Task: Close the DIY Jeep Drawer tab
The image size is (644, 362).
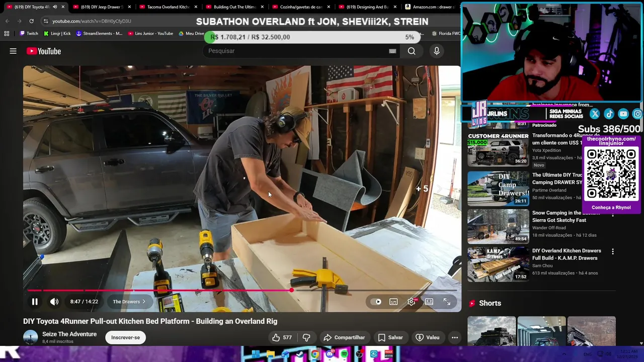Action: pos(129,7)
